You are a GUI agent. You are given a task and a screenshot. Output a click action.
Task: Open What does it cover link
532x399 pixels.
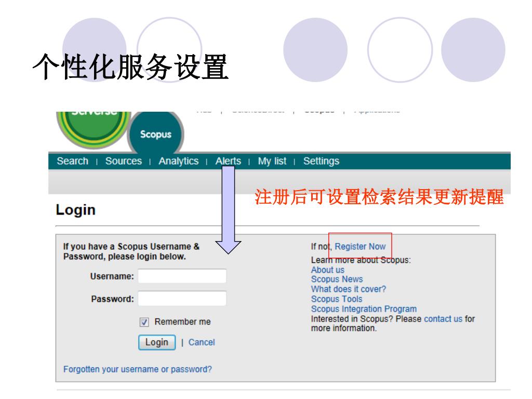pos(349,289)
